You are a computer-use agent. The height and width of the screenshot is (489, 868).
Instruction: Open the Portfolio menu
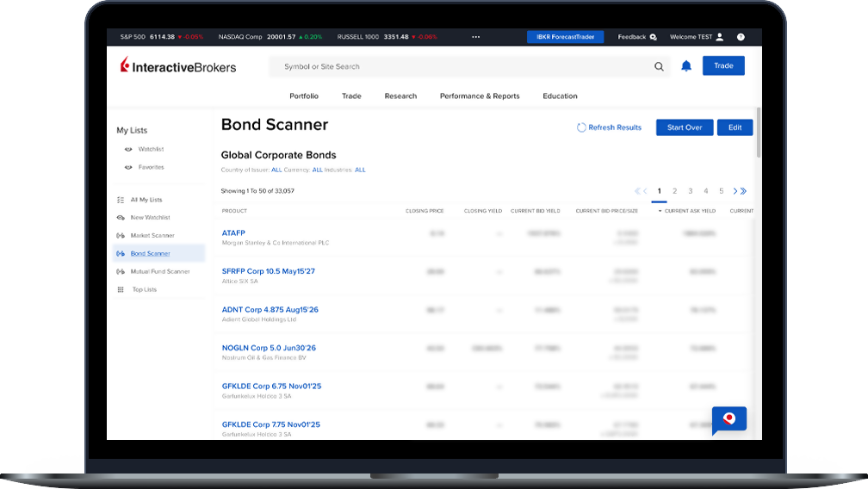click(304, 96)
